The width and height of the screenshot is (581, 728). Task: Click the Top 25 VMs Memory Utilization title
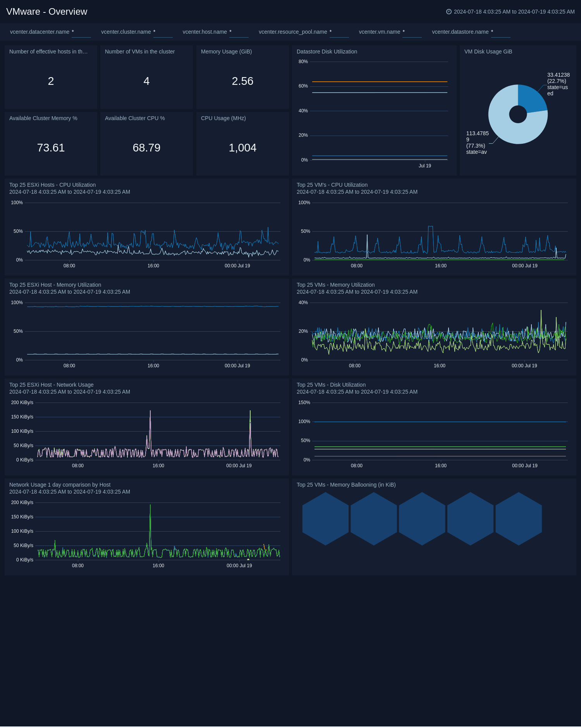point(335,285)
